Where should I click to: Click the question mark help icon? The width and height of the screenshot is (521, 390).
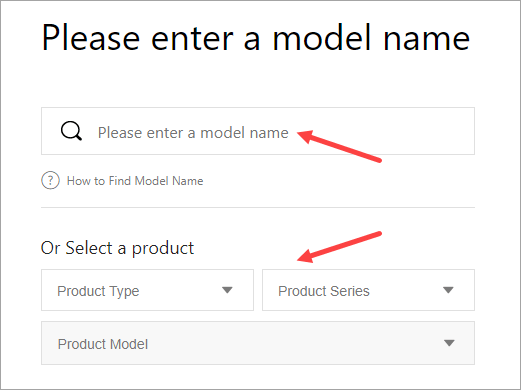[x=50, y=181]
